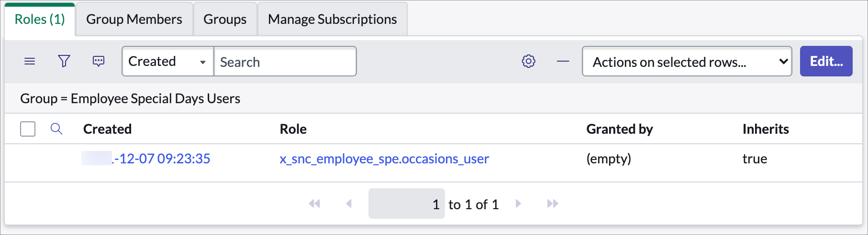Screen dimensions: 868x235
Task: Toggle column search magnifier icon
Action: [x=56, y=128]
